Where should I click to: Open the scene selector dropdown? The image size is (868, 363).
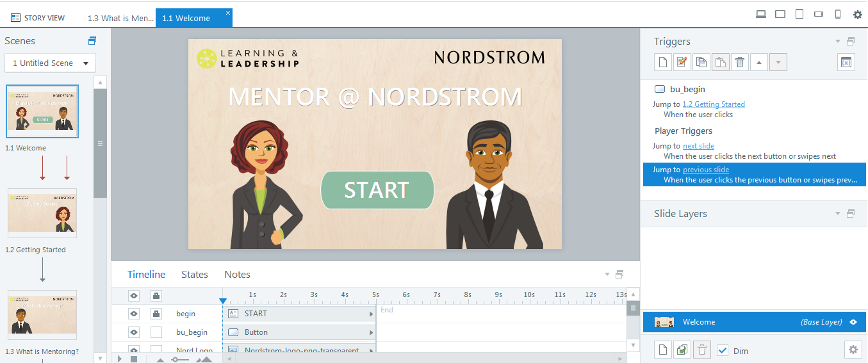[50, 63]
